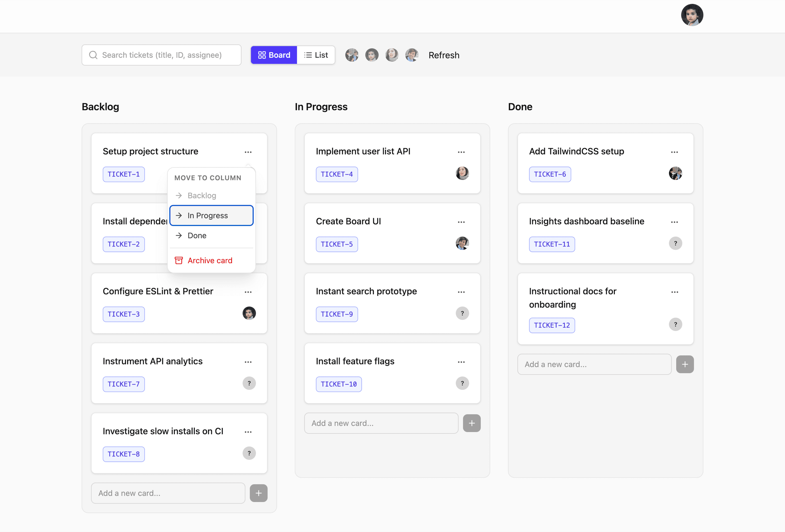Click the archive icon beside Archive card
785x532 pixels.
(178, 260)
